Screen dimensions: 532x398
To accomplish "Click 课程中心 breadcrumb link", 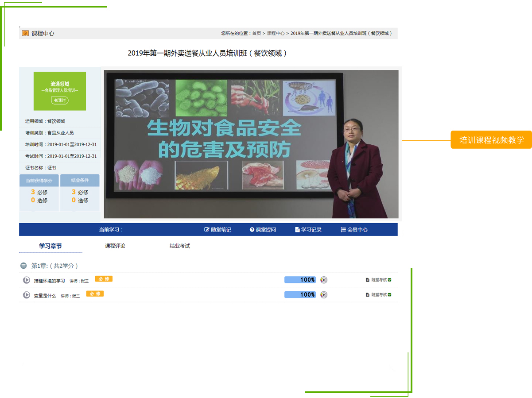I will pyautogui.click(x=276, y=33).
